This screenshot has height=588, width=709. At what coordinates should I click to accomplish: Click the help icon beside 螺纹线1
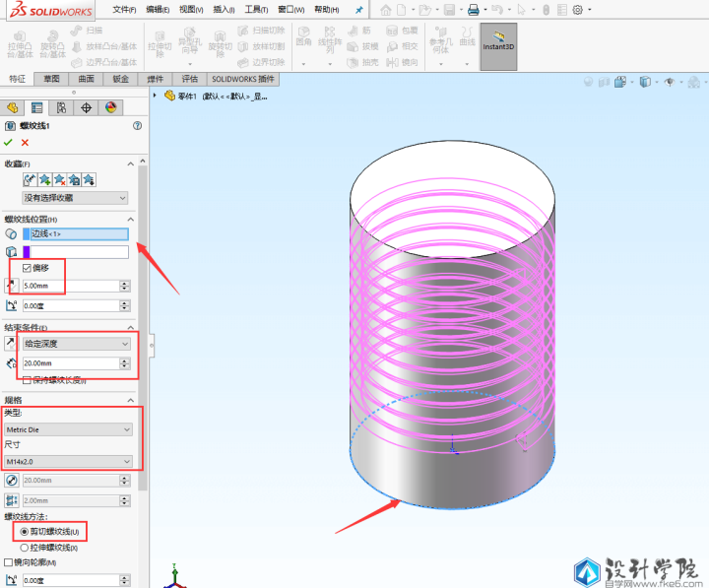pyautogui.click(x=137, y=126)
